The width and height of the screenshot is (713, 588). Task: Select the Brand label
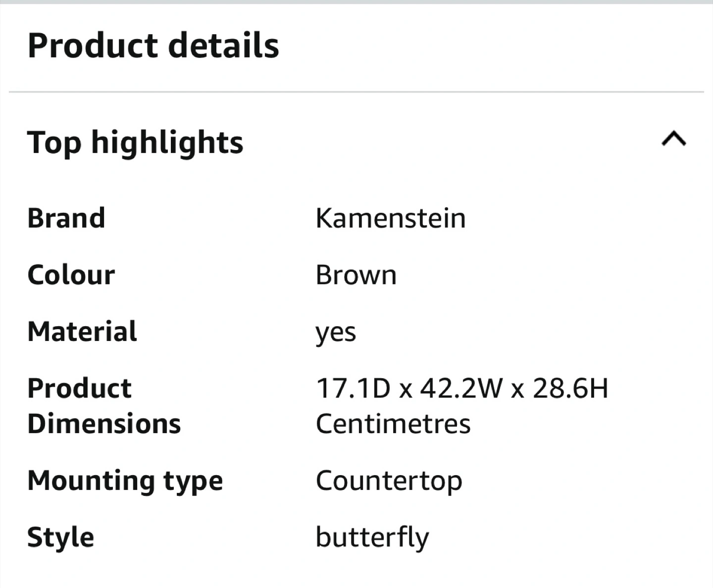(66, 218)
